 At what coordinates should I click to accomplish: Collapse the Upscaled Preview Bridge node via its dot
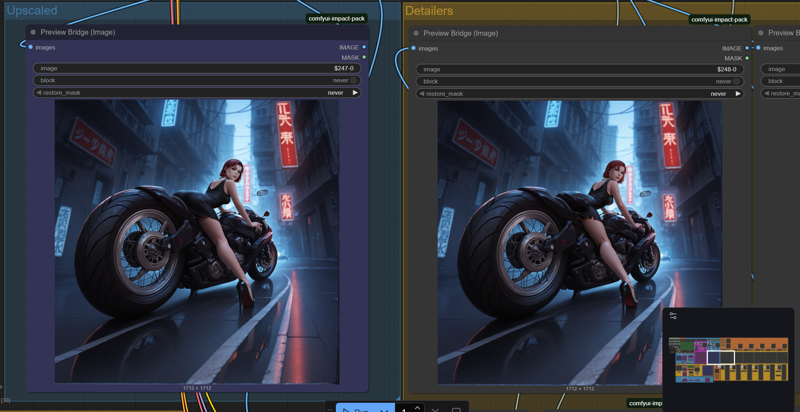(33, 32)
